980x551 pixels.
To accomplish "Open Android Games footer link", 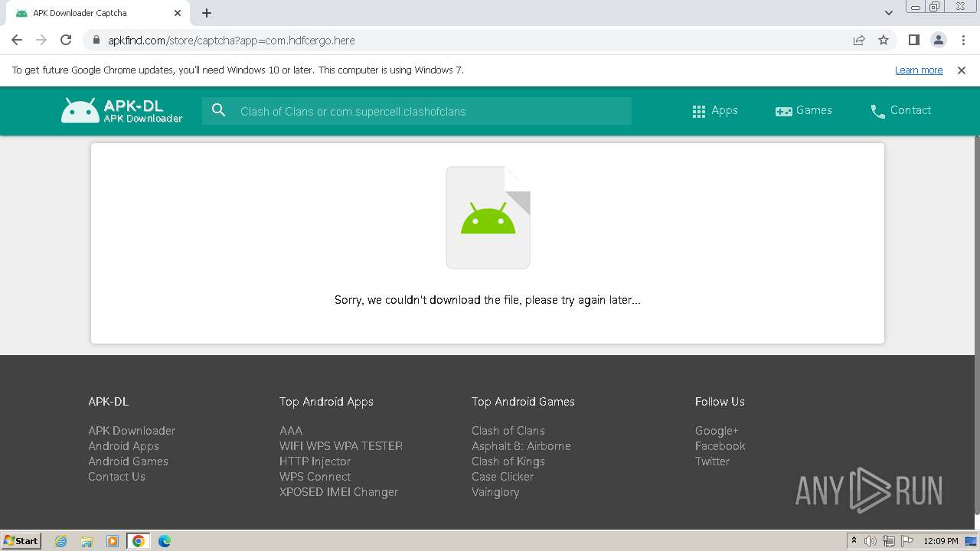I will [x=128, y=461].
